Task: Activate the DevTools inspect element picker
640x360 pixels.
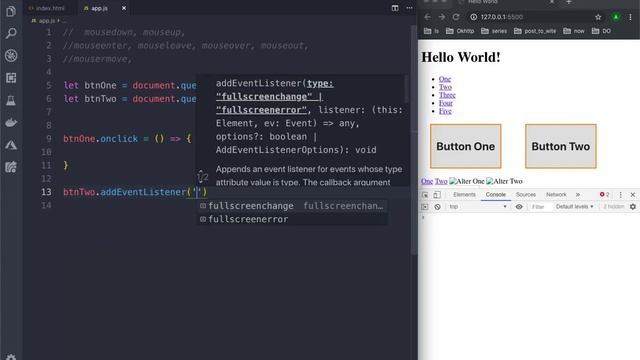Action: coord(425,195)
